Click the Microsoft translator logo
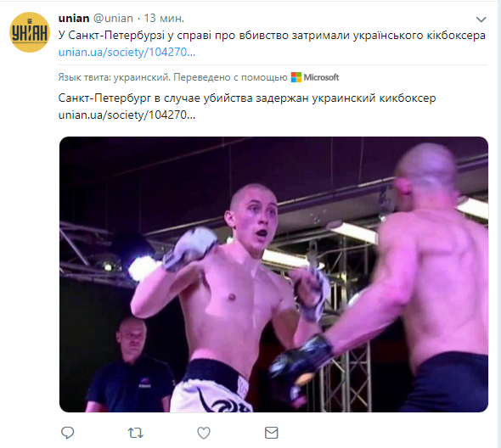 (x=296, y=77)
